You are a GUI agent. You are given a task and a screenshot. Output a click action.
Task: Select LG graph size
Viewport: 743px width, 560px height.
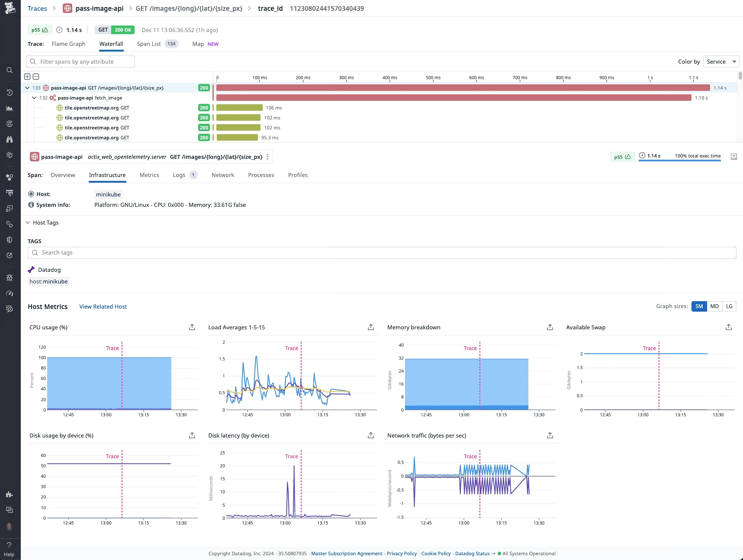click(x=730, y=306)
